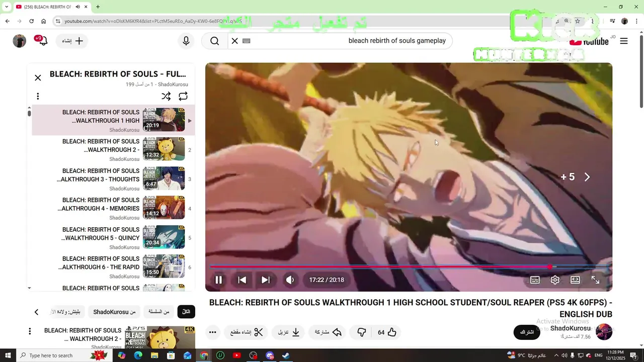Open Chrome tab search dropdown
Screen dimensions: 644x362
[x=6, y=7]
